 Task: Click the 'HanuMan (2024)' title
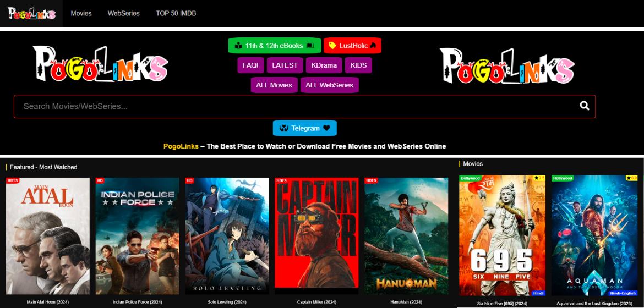tap(406, 302)
